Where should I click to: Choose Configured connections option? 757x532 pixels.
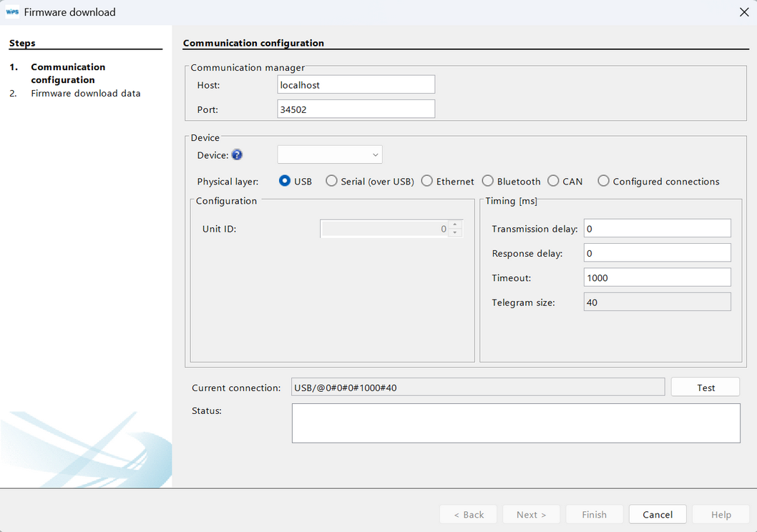[x=603, y=181]
